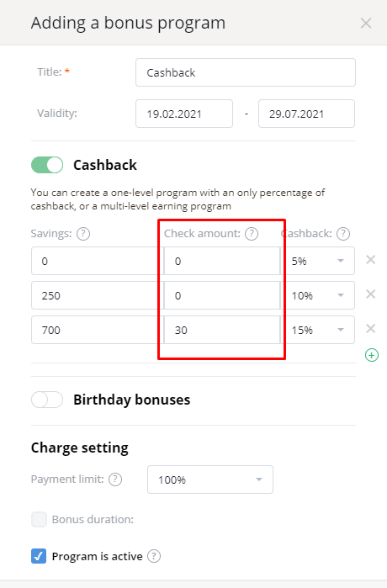Open the 5% cashback dropdown
Image resolution: width=387 pixels, height=588 pixels.
[317, 261]
